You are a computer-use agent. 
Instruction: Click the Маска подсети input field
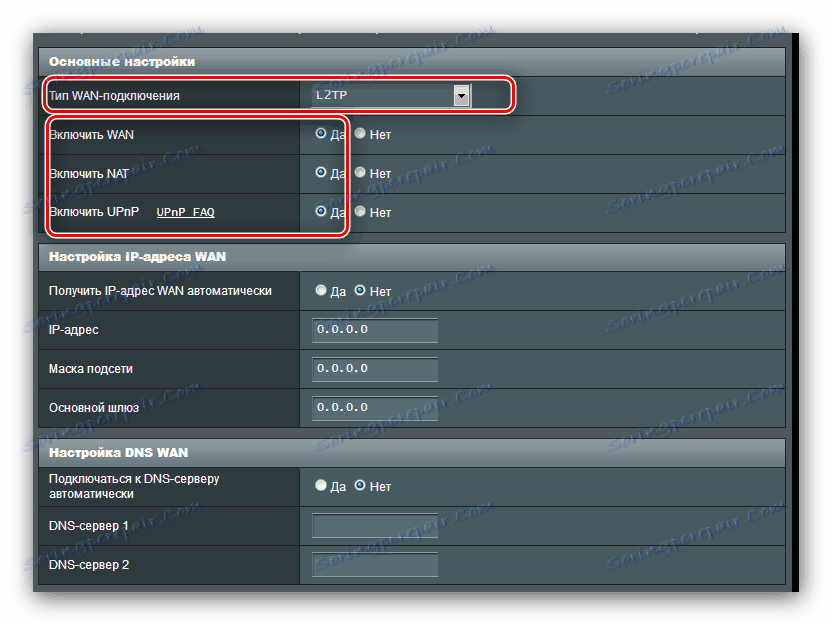[x=375, y=369]
